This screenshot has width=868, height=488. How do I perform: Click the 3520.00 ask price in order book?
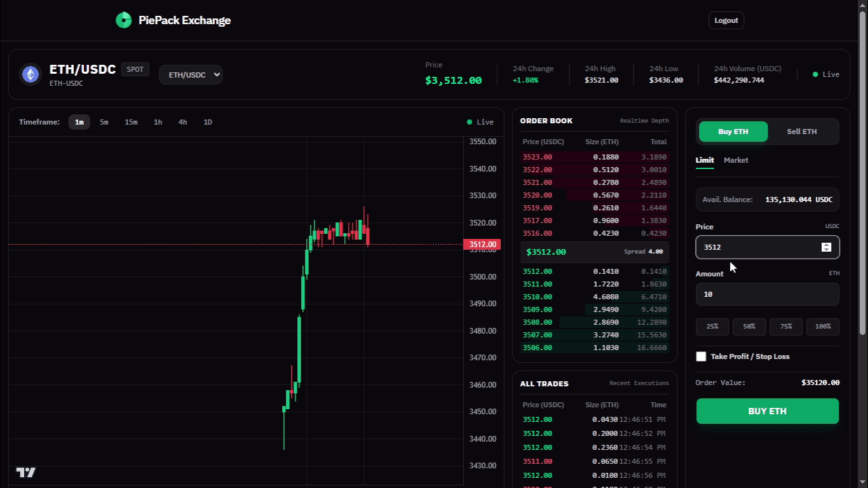[537, 195]
